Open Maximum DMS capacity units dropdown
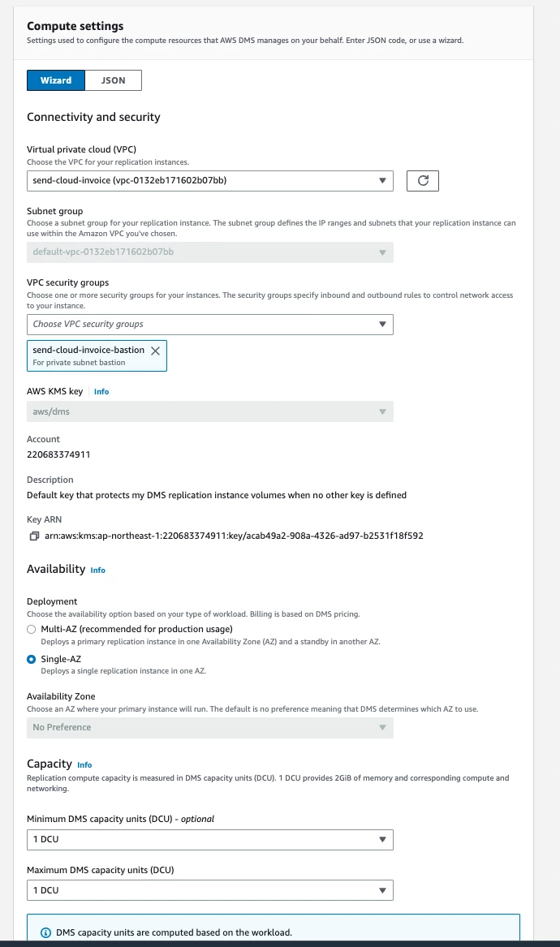 [x=210, y=890]
